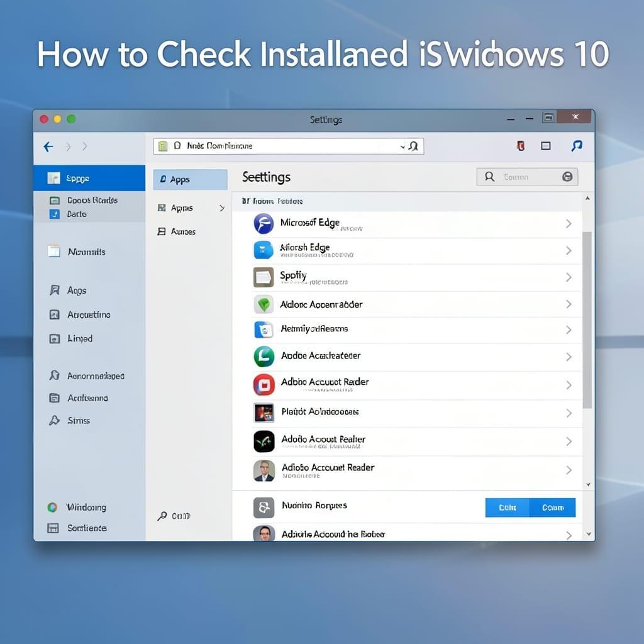Expand the Adobe Acrobat row chevron
The width and height of the screenshot is (644, 644).
[569, 357]
